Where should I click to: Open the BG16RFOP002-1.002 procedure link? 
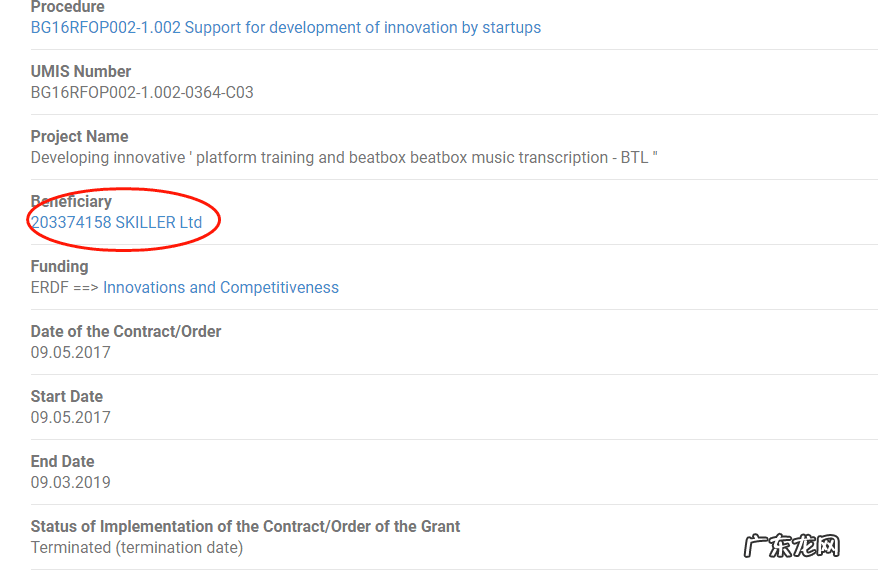tap(286, 28)
